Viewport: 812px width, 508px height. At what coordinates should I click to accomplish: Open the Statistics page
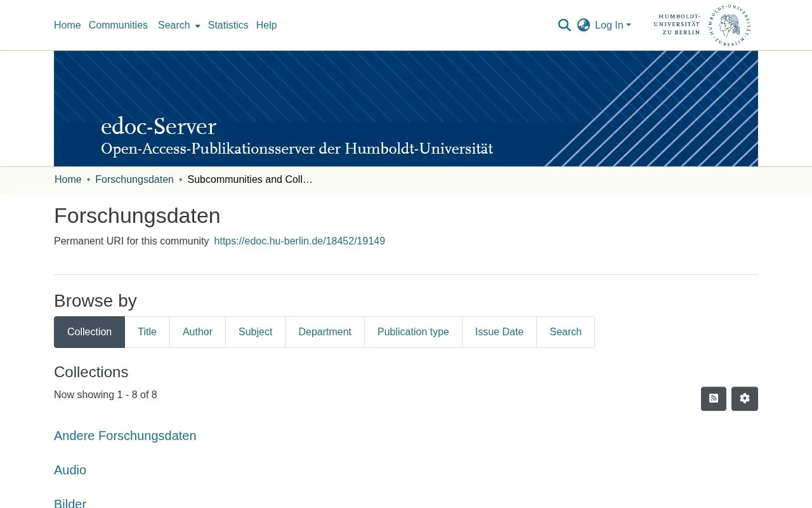228,25
